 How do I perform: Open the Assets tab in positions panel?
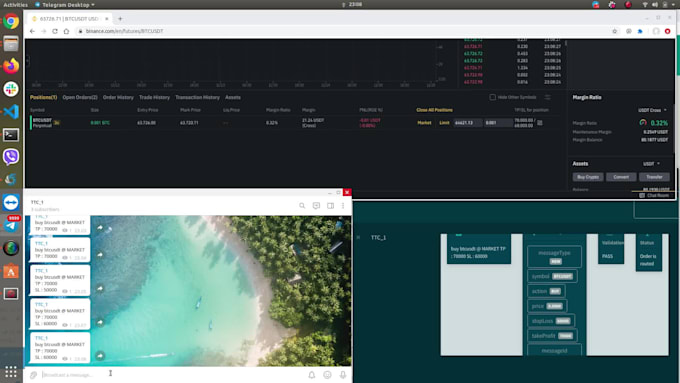click(233, 98)
